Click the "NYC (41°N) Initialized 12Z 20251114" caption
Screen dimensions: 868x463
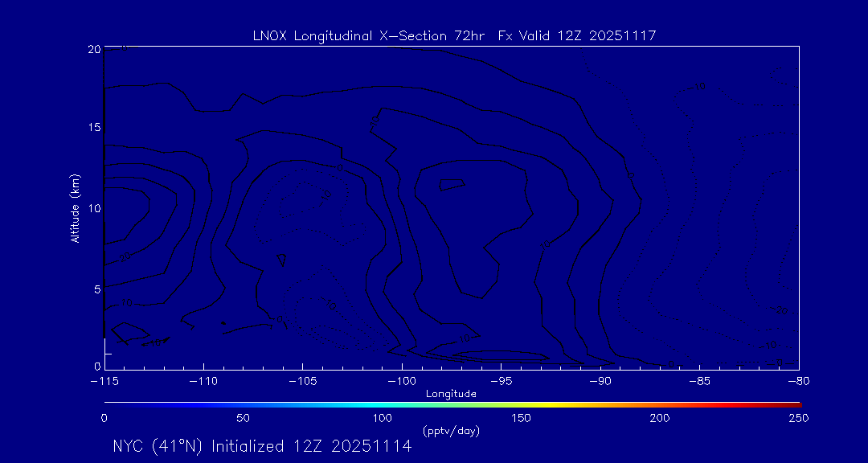coord(262,446)
